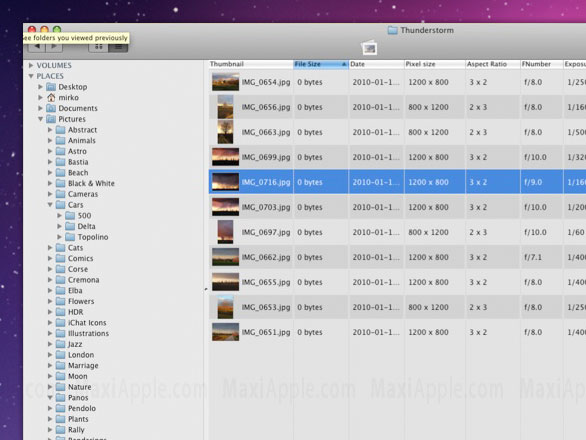Select the Jazz folder
This screenshot has height=440, width=586.
75,344
